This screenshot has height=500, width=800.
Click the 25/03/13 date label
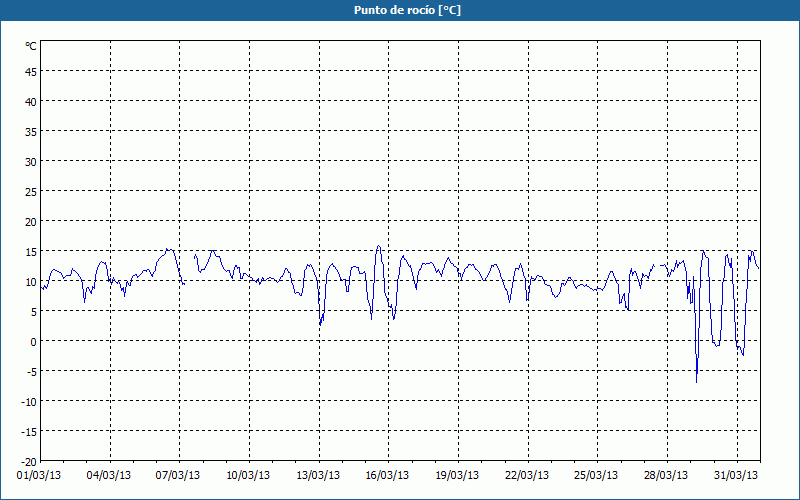pyautogui.click(x=596, y=476)
